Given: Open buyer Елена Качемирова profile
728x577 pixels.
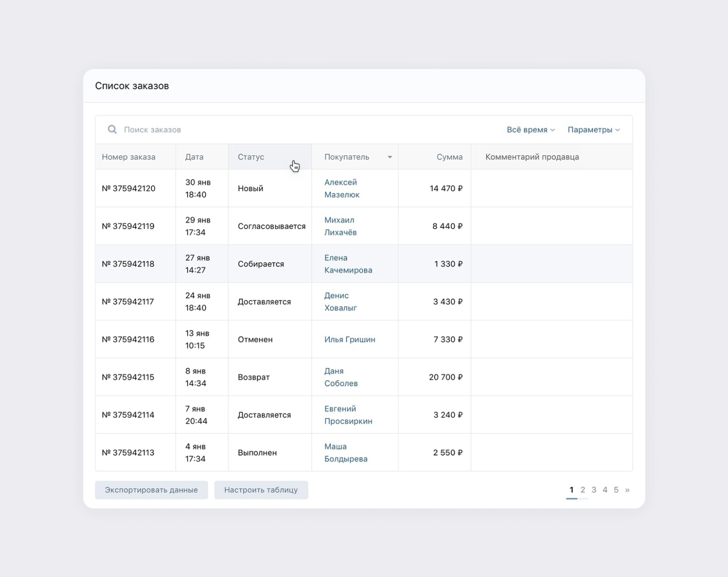Looking at the screenshot, I should tap(348, 264).
